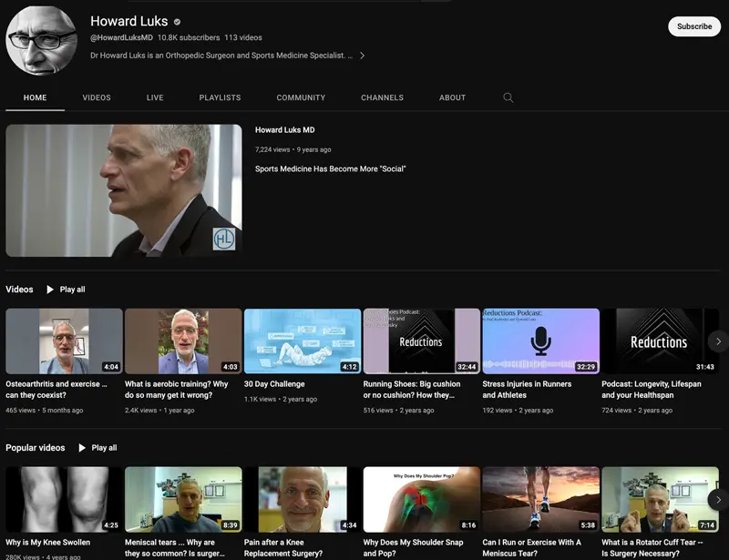Click '30 Day Challenge' video title text

point(274,384)
